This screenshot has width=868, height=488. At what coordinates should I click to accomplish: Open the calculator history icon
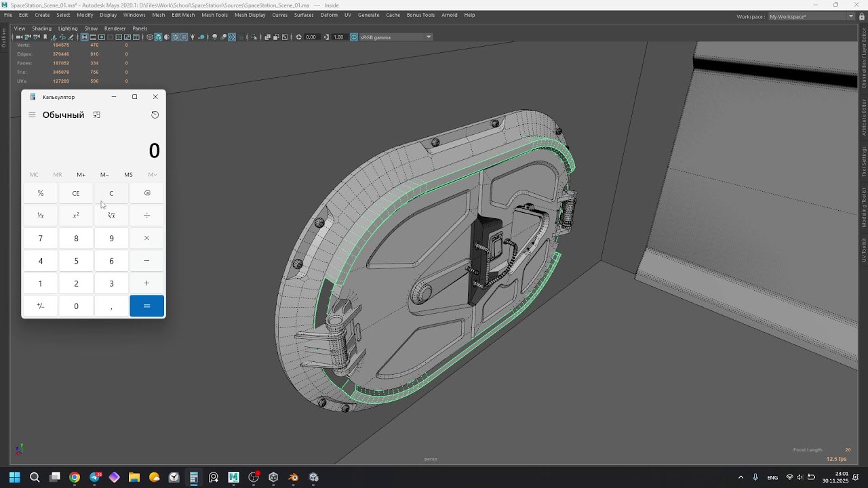[x=155, y=115]
